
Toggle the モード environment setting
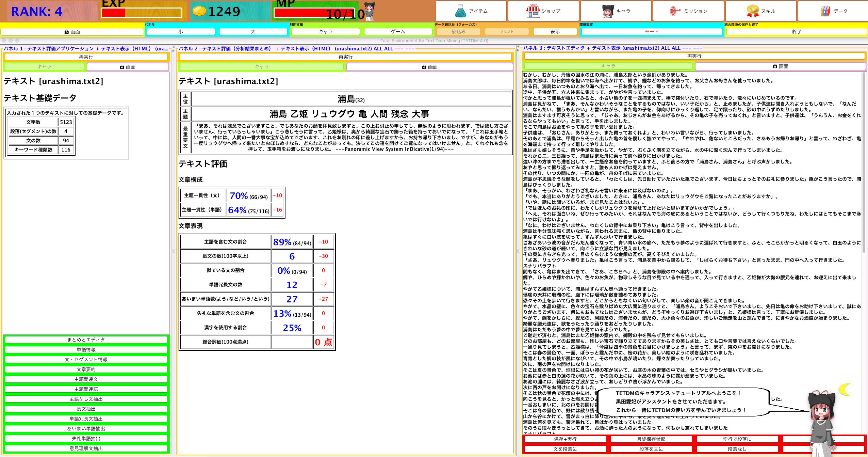651,32
